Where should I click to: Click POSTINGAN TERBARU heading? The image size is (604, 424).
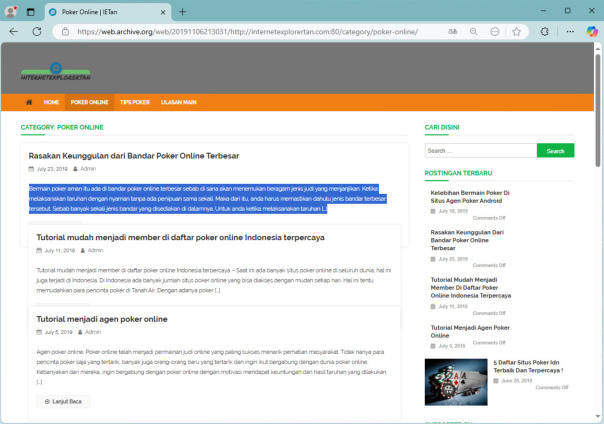(458, 173)
